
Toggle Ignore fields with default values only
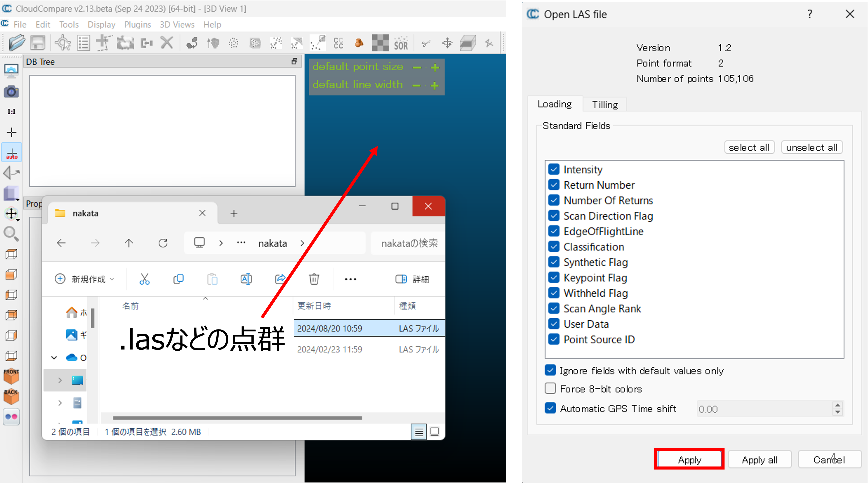click(550, 370)
